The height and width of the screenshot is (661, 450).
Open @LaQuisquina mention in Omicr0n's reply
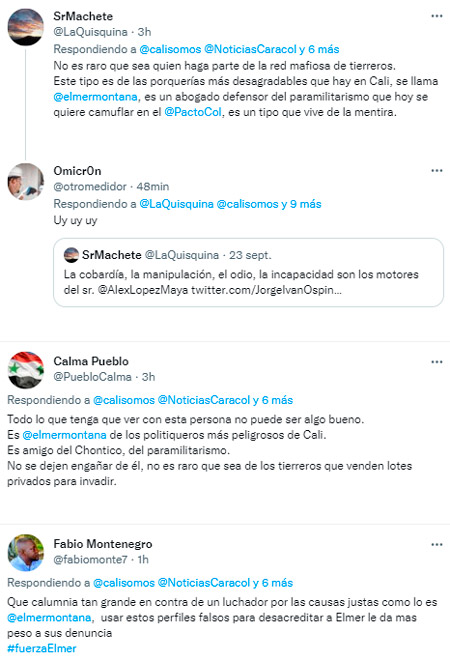tap(176, 204)
